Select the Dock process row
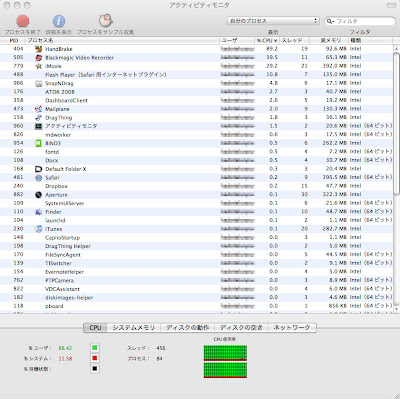Viewport: 400px width, 399px height. tap(196, 160)
